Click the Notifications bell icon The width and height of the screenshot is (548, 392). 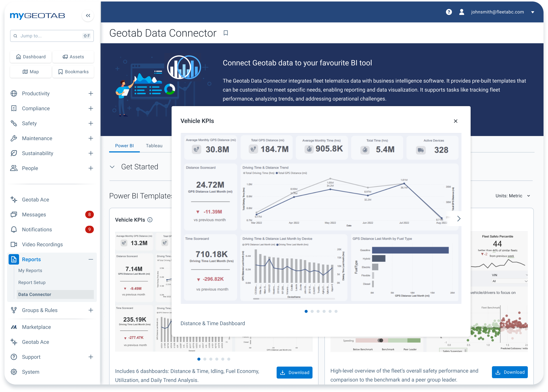[14, 230]
